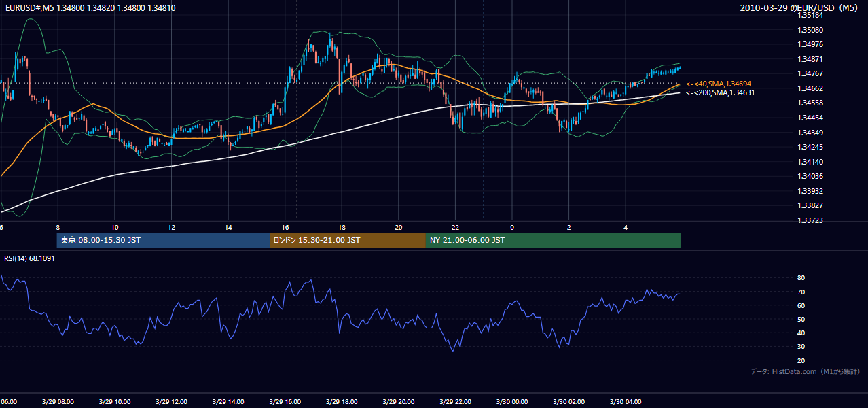This screenshot has height=408, width=868.
Task: Click hour label 12 under the price chart
Action: (171, 228)
